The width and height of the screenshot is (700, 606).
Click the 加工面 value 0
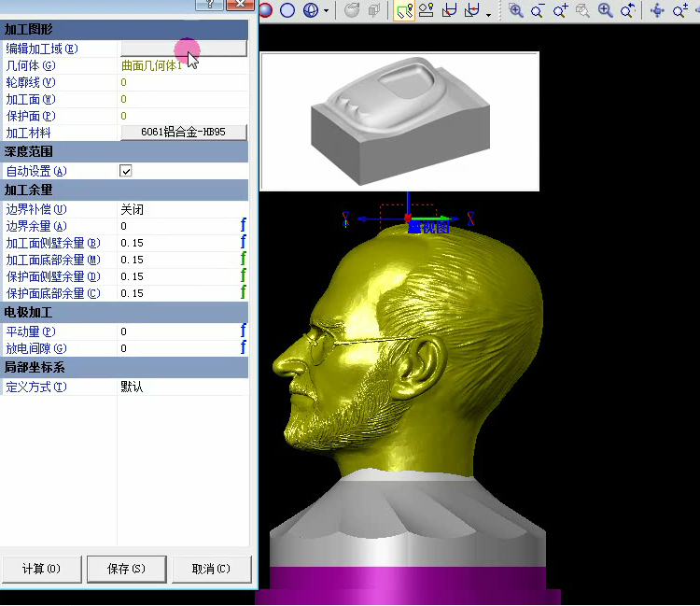(x=123, y=99)
